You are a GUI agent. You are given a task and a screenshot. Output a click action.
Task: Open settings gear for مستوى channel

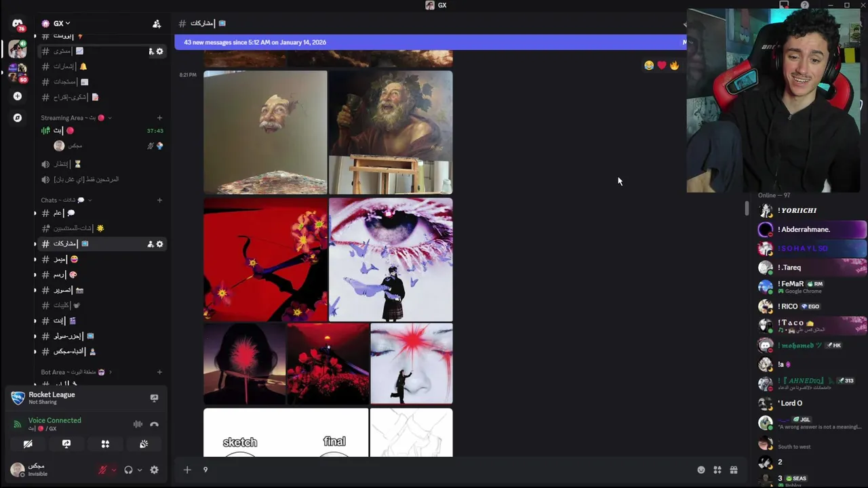(x=159, y=52)
